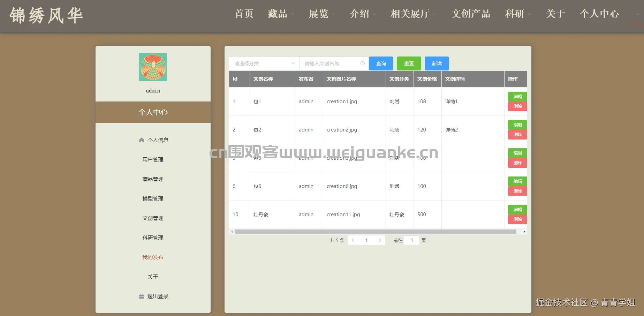Open 个人中心 in the top navigation bar
This screenshot has height=316, width=644.
pyautogui.click(x=599, y=14)
